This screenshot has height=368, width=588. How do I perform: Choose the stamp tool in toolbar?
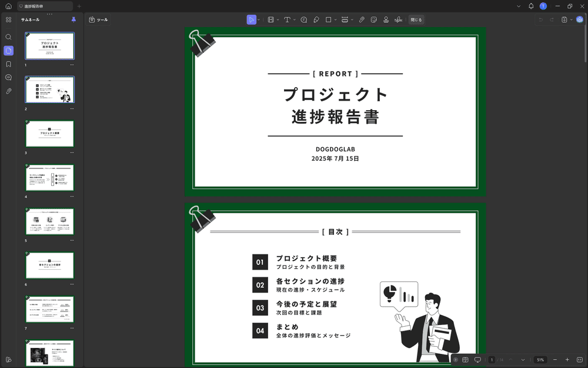386,19
